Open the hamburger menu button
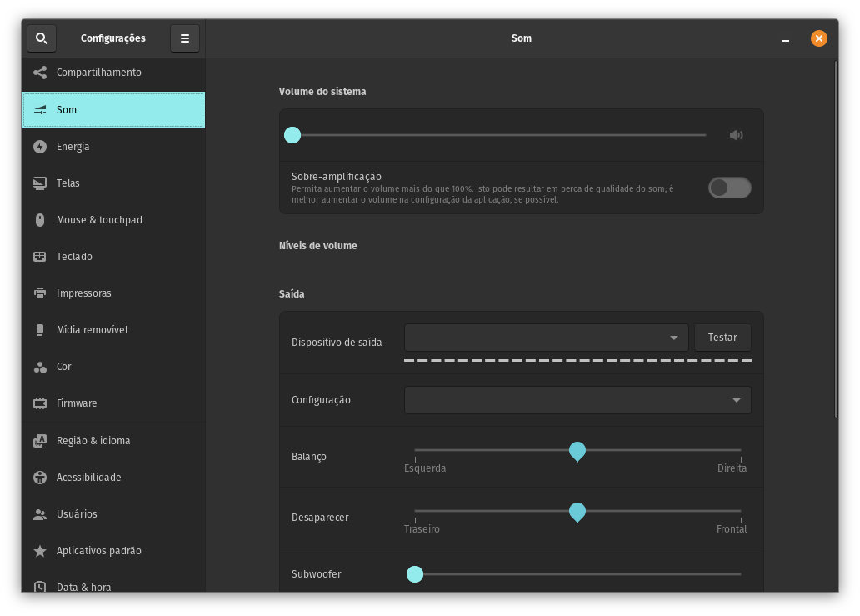Viewport: 860px width, 616px height. tap(185, 38)
